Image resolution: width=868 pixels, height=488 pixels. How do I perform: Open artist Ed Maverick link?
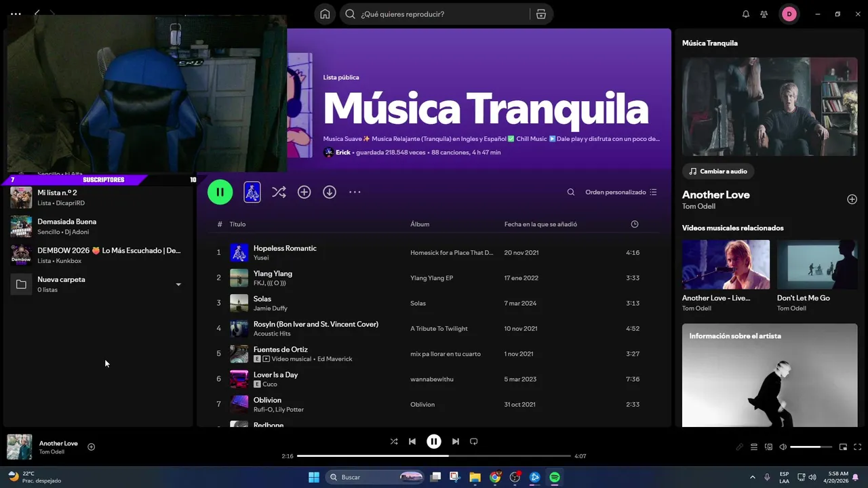pyautogui.click(x=334, y=359)
